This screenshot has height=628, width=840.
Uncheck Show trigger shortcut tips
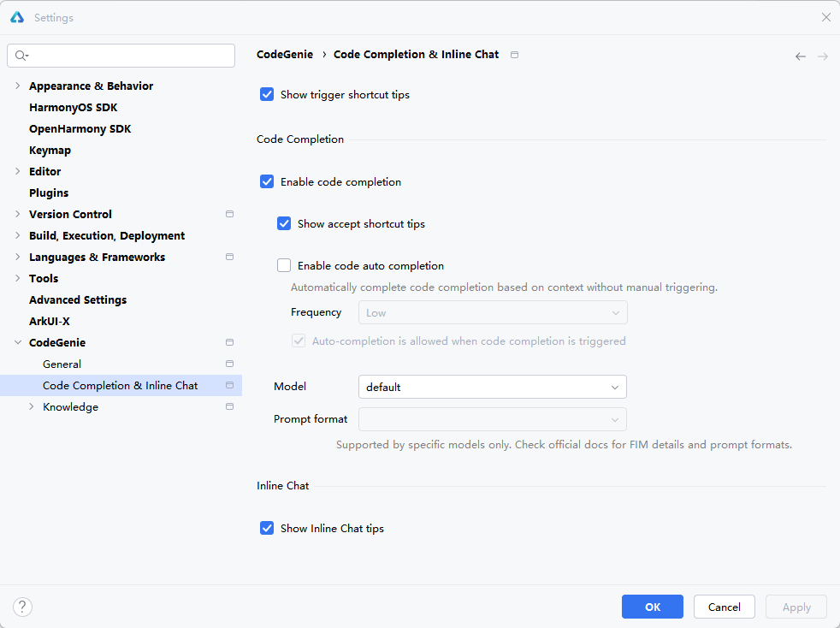coord(267,95)
